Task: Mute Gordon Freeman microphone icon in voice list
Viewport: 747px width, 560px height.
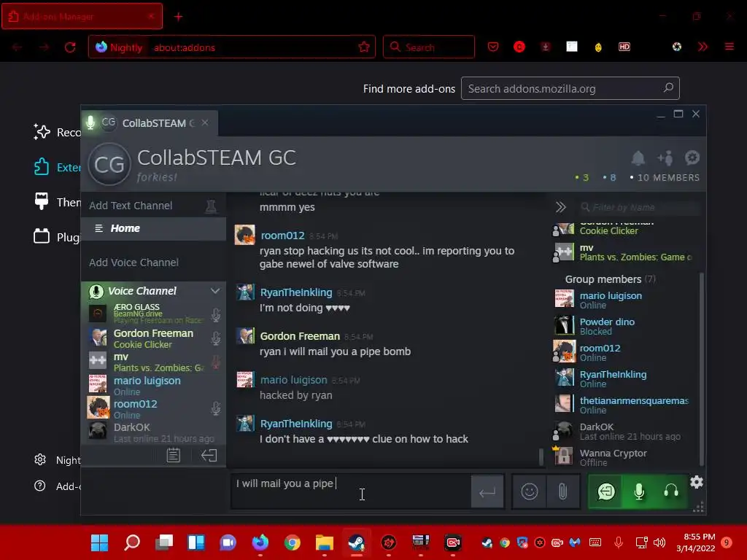Action: pyautogui.click(x=216, y=338)
